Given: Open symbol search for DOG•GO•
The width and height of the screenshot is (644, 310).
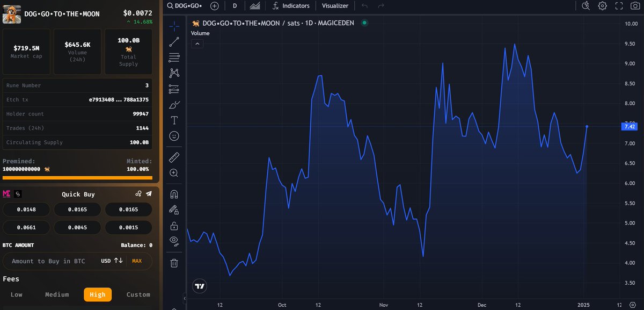Looking at the screenshot, I should [x=184, y=6].
